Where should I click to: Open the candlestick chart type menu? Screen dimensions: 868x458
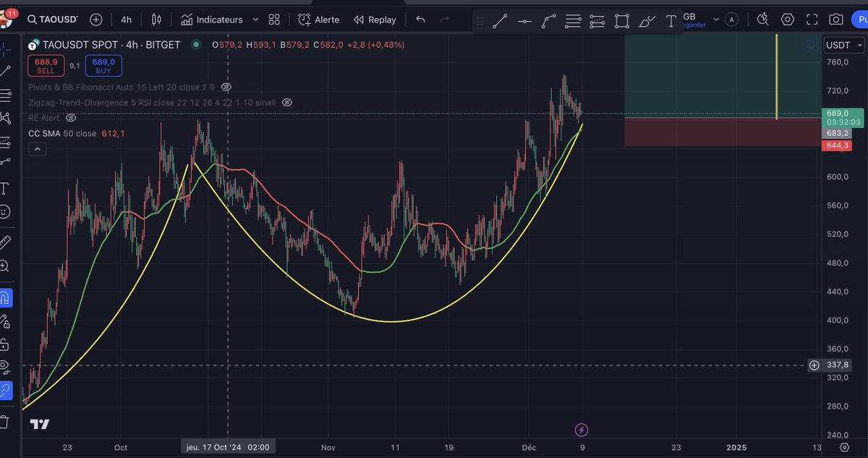(x=157, y=20)
